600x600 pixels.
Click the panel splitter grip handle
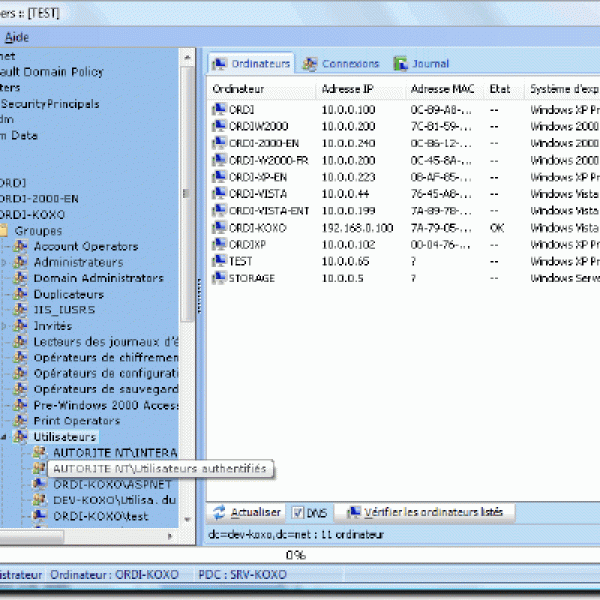click(199, 296)
